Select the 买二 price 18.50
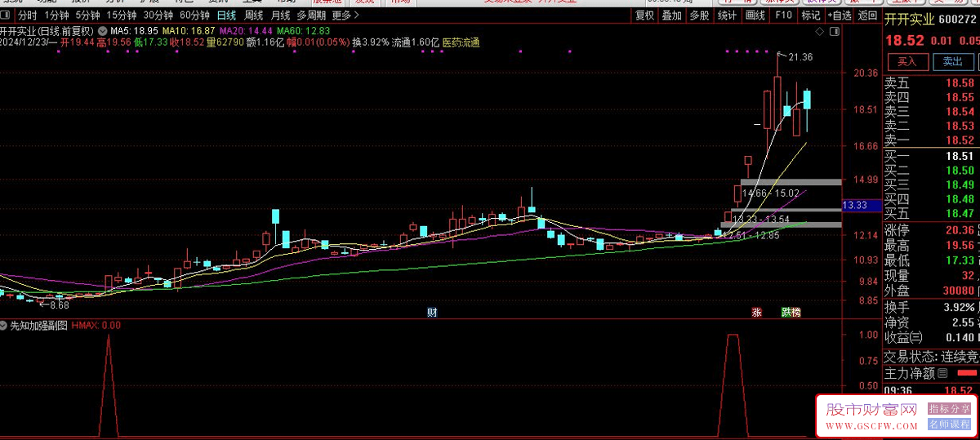The width and height of the screenshot is (980, 440). click(x=960, y=171)
